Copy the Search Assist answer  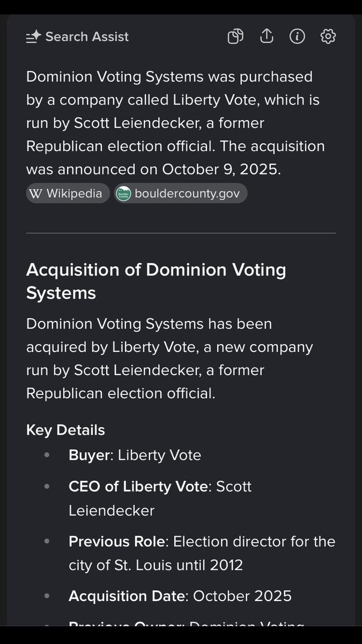point(235,36)
